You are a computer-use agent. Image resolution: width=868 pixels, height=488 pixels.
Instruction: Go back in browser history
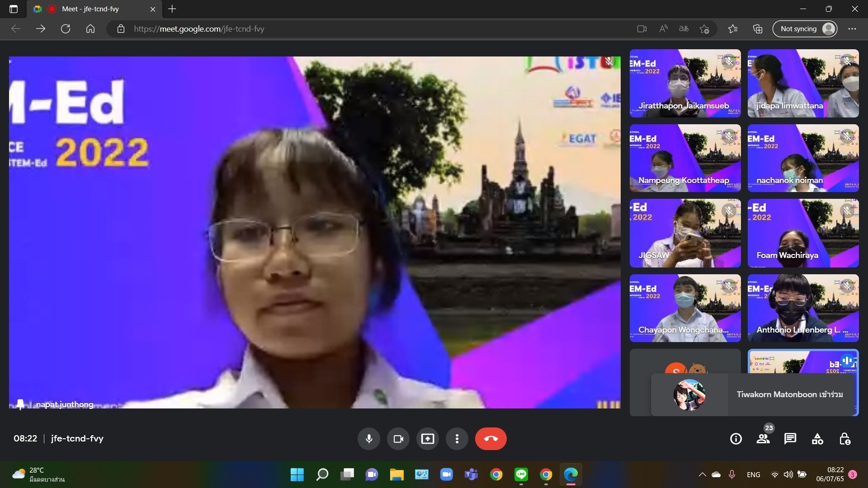tap(16, 29)
